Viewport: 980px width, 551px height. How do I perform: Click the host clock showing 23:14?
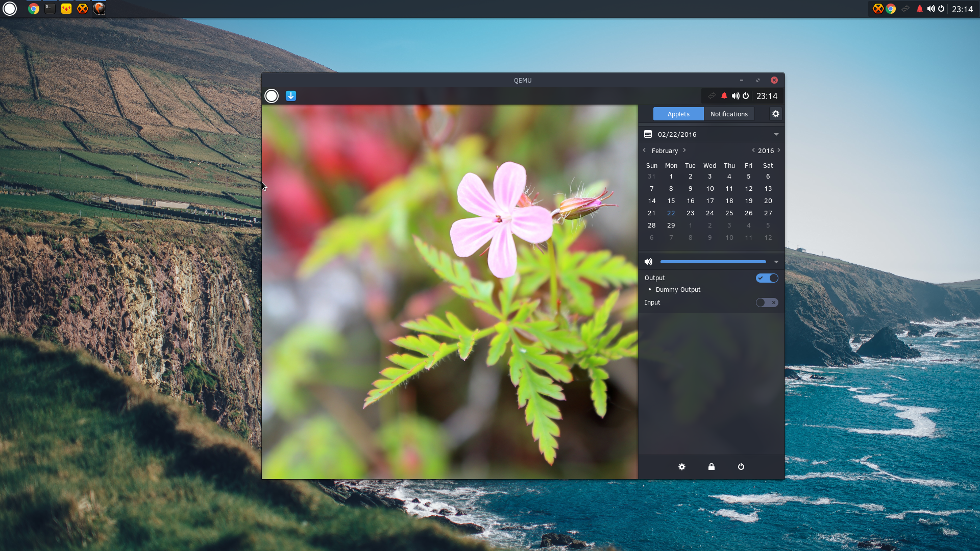[x=962, y=9]
